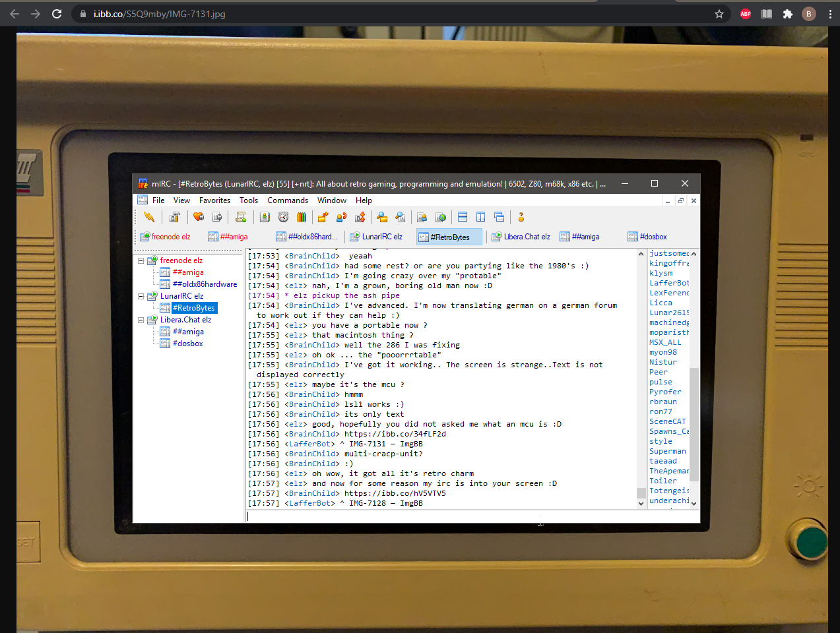
Task: Tile windows horizontally via toolbar icon
Action: tap(463, 217)
